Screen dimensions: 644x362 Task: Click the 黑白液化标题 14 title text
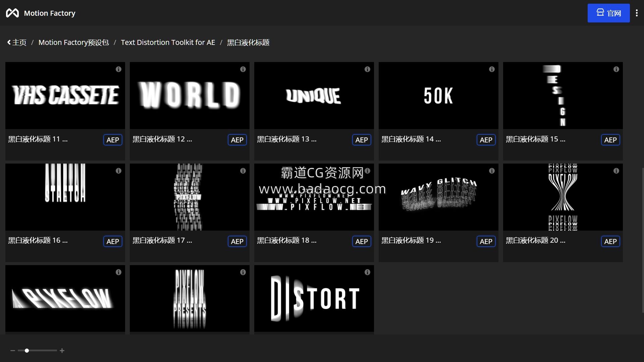(411, 139)
